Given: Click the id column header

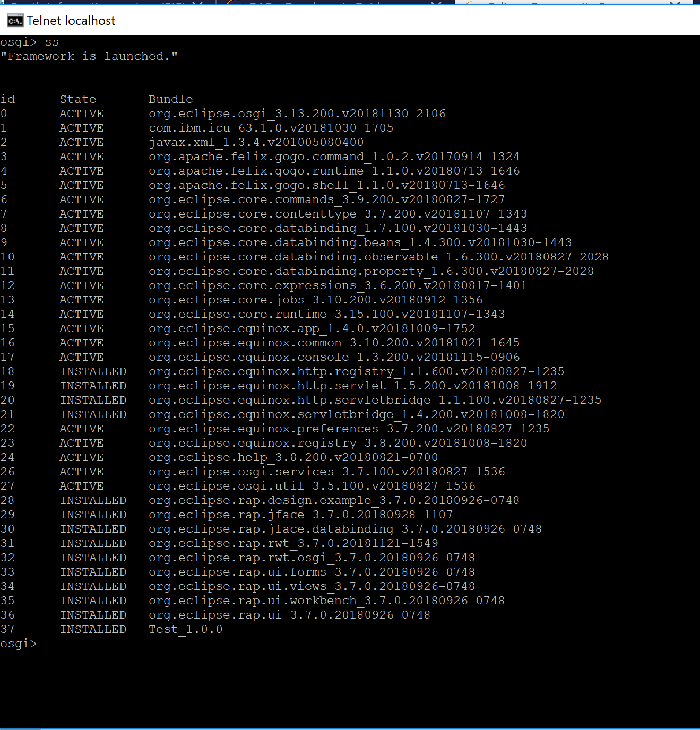Looking at the screenshot, I should point(7,99).
